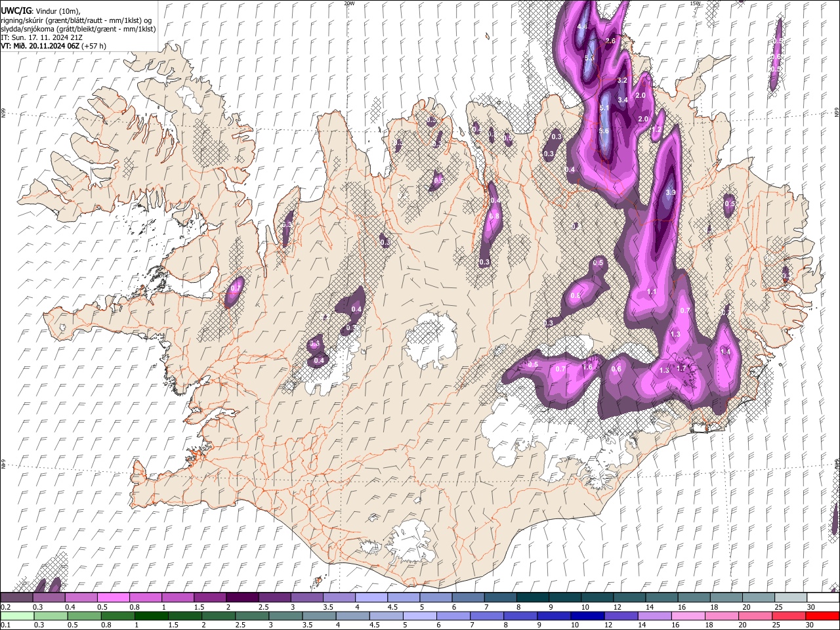Click the 5.6 precipitation value on the map
This screenshot has height=630, width=840.
pos(604,131)
